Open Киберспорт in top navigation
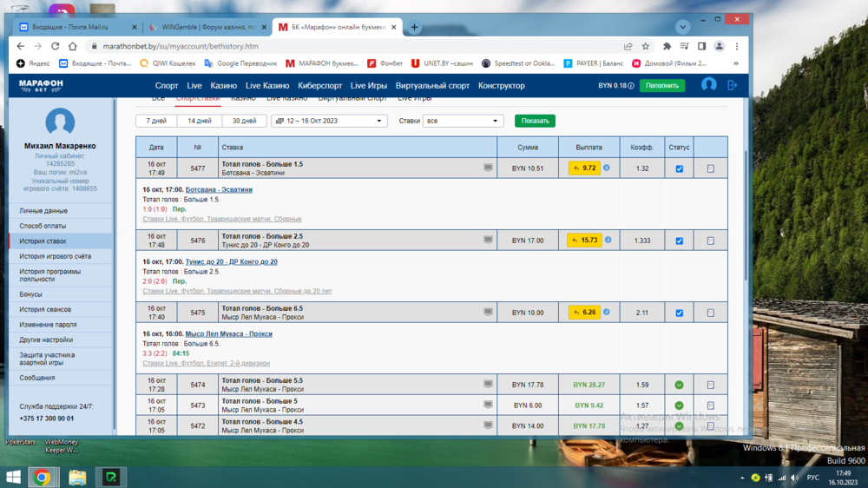Viewport: 868px width, 488px height. (320, 86)
